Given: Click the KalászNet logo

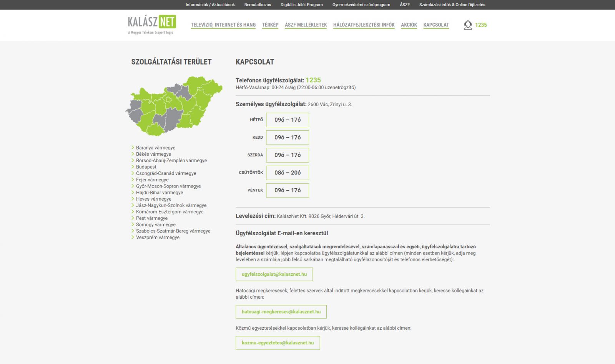Looking at the screenshot, I should (151, 24).
